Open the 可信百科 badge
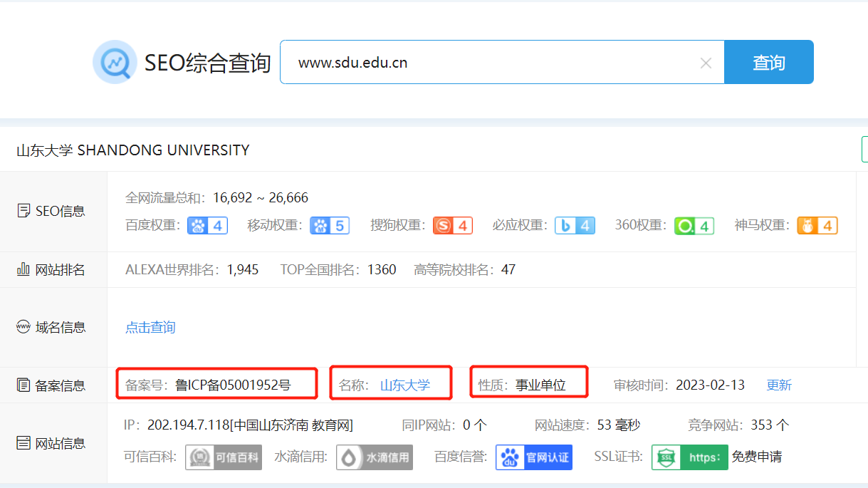Screen dimensions: 868x488 [x=224, y=457]
